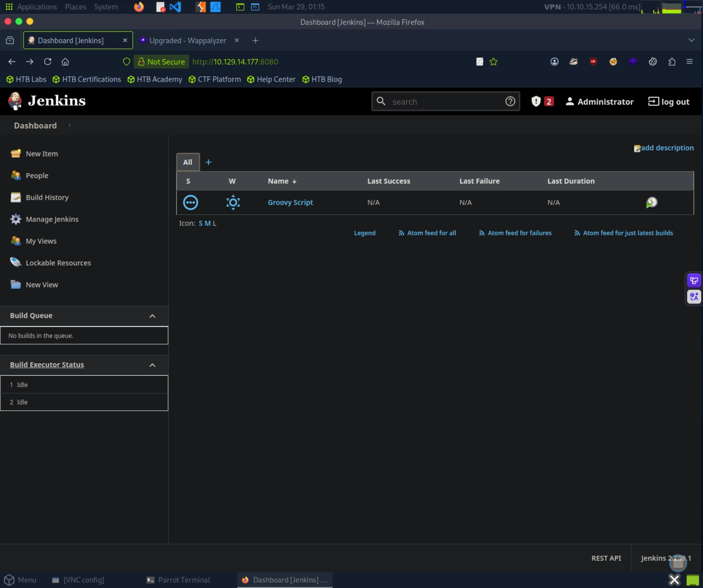Click the Jenkins search field
This screenshot has height=588, width=703.
click(446, 101)
